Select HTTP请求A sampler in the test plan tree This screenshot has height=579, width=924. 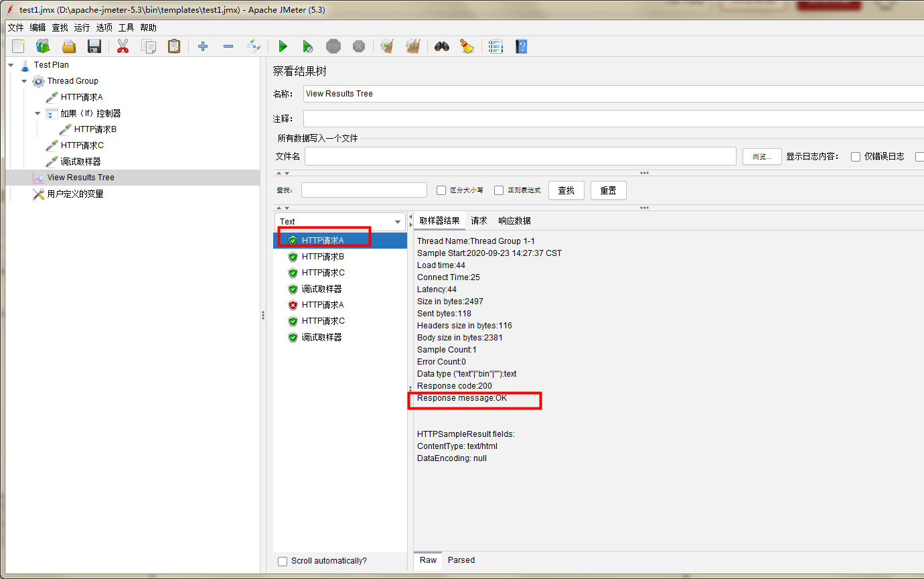pyautogui.click(x=82, y=97)
